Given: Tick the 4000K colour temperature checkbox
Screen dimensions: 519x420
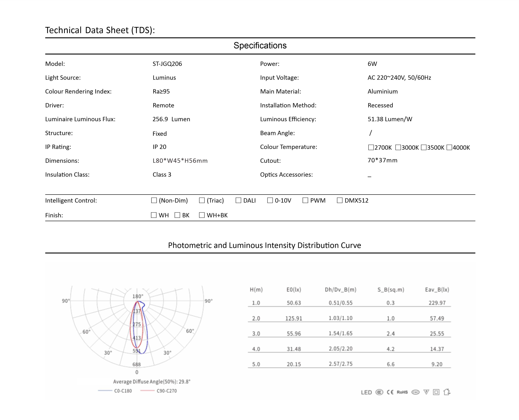Looking at the screenshot, I should pos(449,147).
